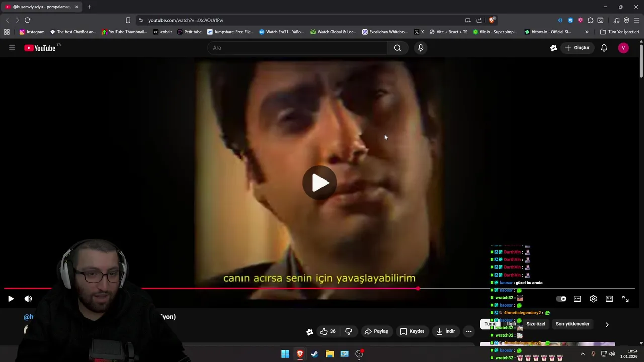Screen dimensions: 644x362
Task: Show hidden system tray icons
Action: click(583, 354)
